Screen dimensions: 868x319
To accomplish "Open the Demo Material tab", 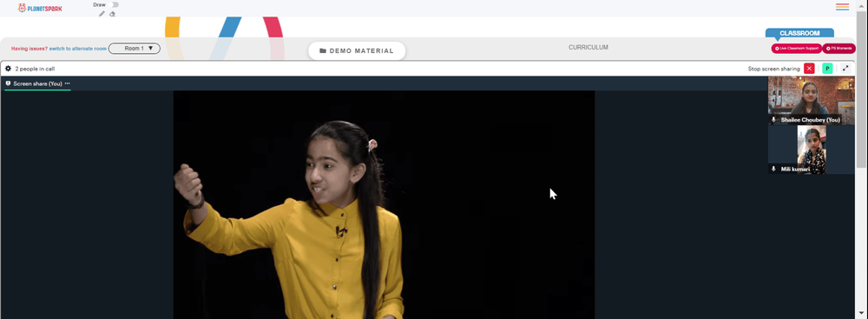I will (x=357, y=50).
